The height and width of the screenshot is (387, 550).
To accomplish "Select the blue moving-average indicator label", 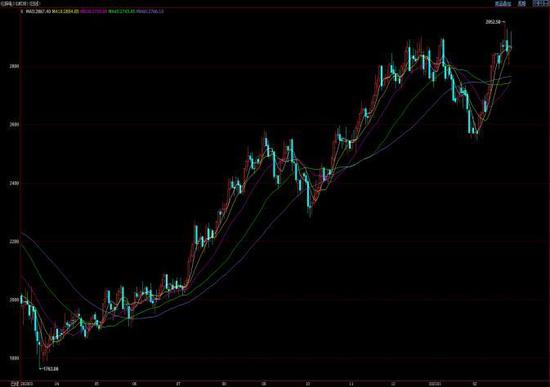I will click(150, 11).
